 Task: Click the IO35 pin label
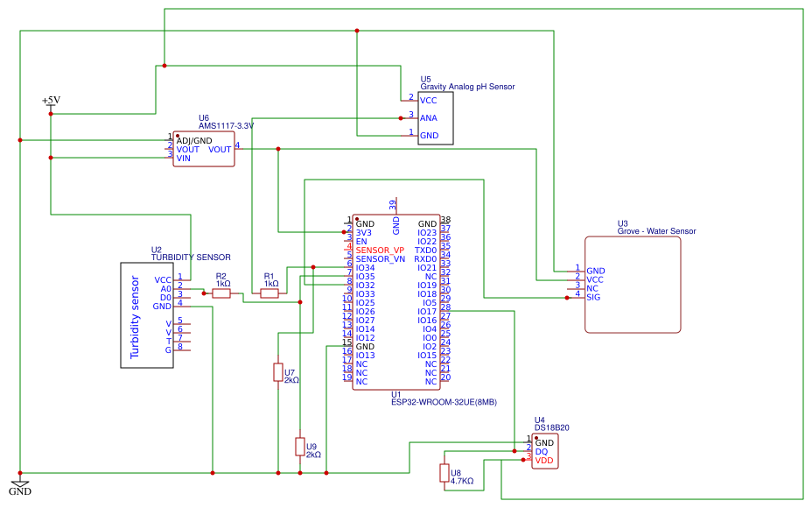[x=365, y=277]
